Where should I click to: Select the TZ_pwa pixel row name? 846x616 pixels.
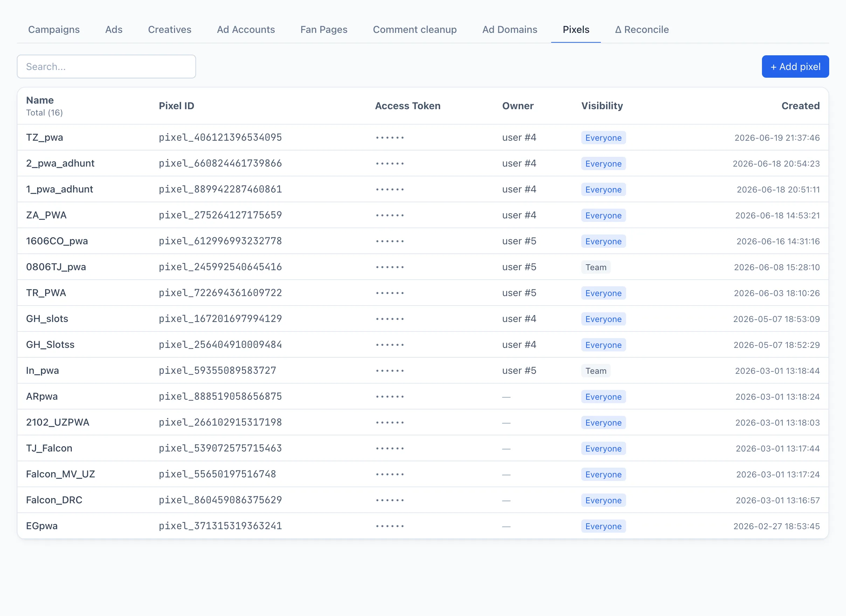[x=44, y=138]
